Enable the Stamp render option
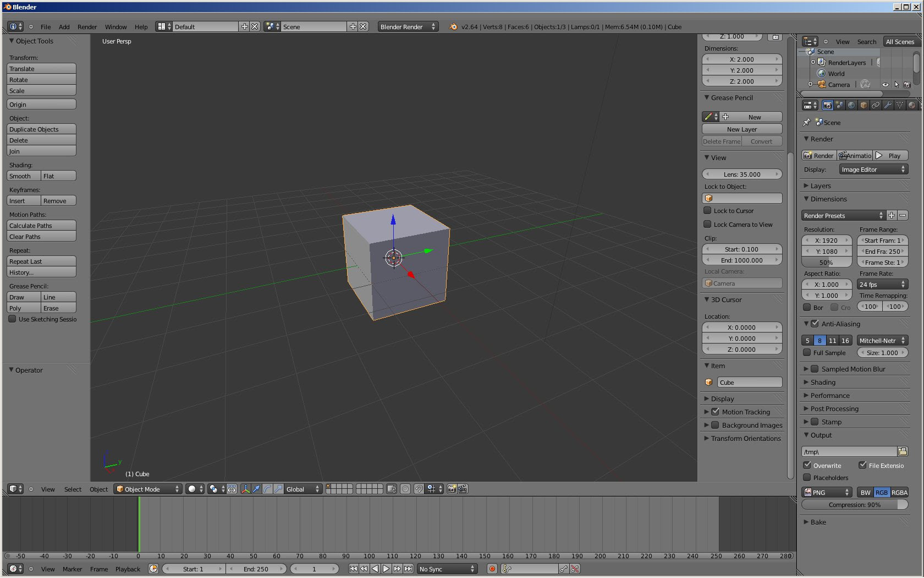The height and width of the screenshot is (578, 924). 815,422
